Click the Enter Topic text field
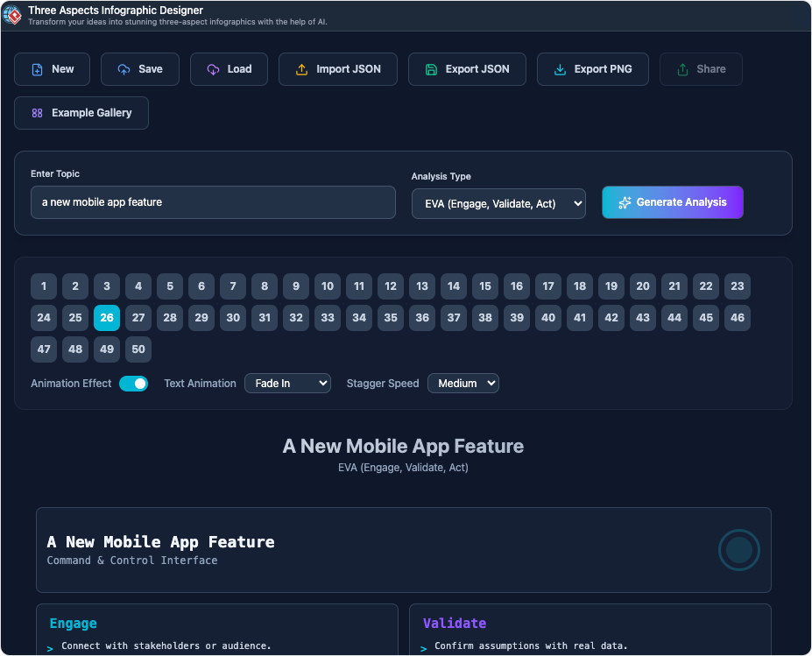Screen dimensions: 812x656 point(213,202)
